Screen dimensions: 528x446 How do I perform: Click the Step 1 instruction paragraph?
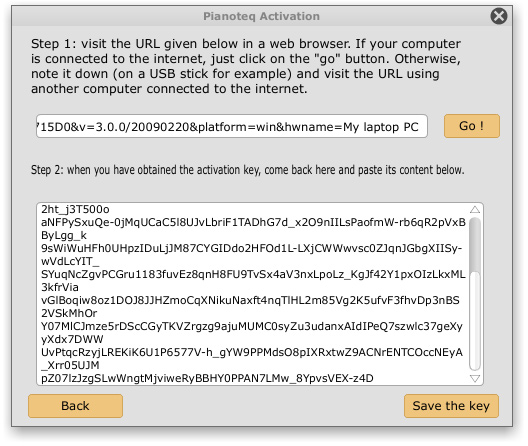(x=246, y=66)
